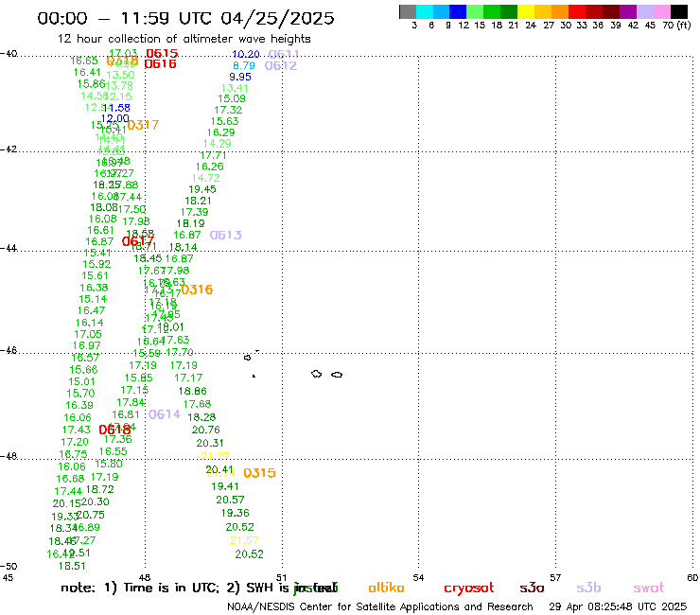Click the gray swatch in the color scale
Screen dimensions: 700x615
click(x=408, y=11)
